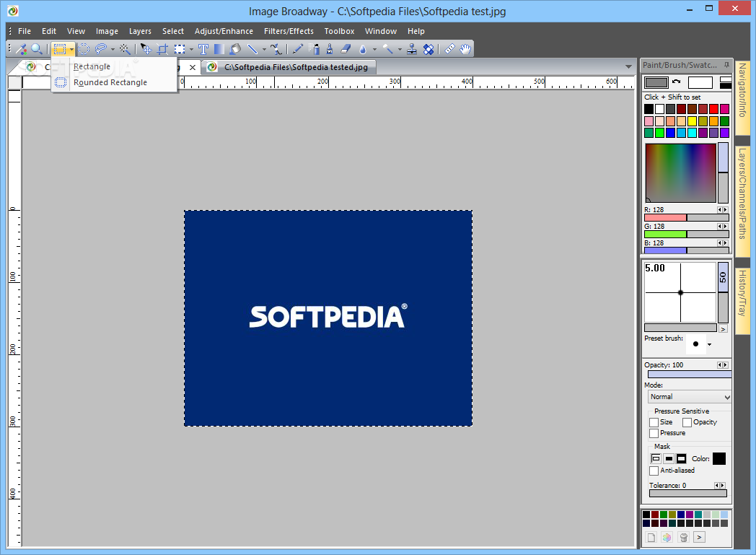Select the Zoom magnifier tool
Viewport: 756px width, 555px height.
[36, 48]
